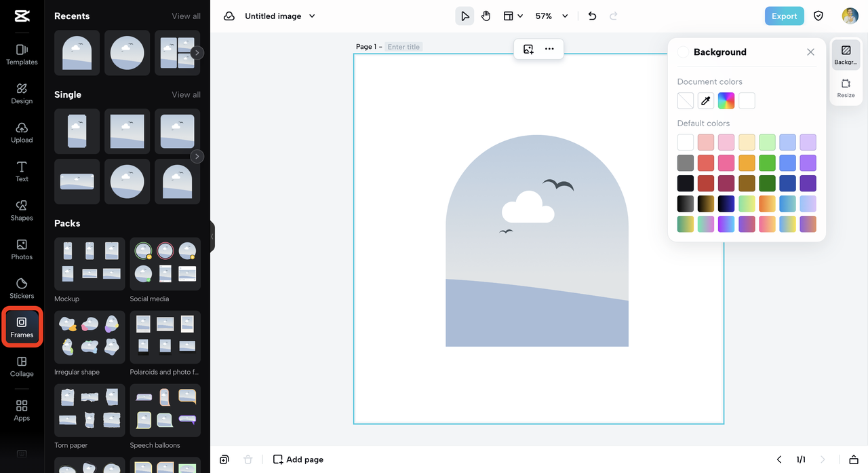This screenshot has width=868, height=473.
Task: Select the gray default color swatch
Action: (686, 163)
